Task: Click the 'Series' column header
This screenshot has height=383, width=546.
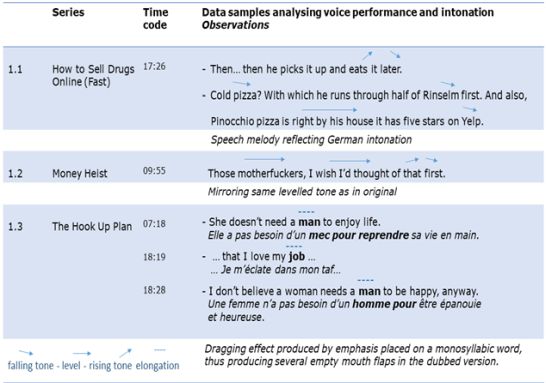Action: click(68, 12)
